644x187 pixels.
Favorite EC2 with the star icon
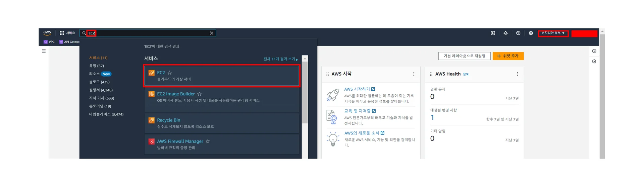tap(170, 73)
